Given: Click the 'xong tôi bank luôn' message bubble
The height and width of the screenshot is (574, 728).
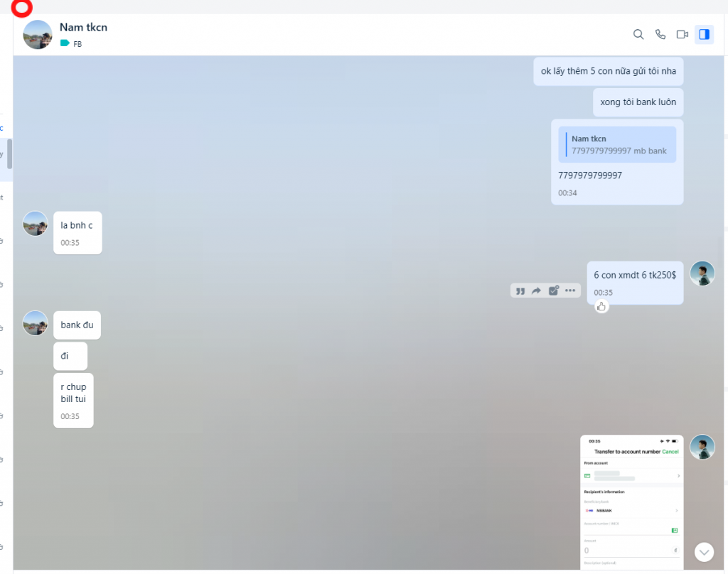Looking at the screenshot, I should tap(638, 102).
